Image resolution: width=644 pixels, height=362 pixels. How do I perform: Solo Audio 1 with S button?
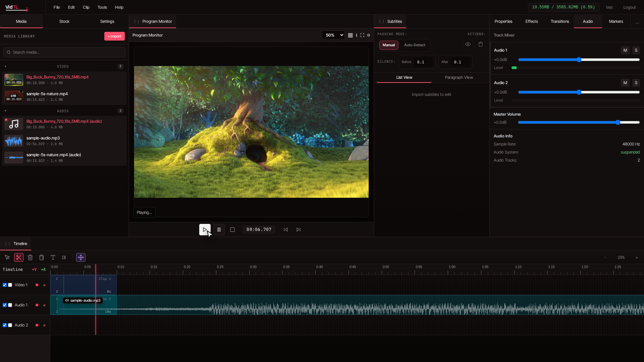click(x=636, y=50)
